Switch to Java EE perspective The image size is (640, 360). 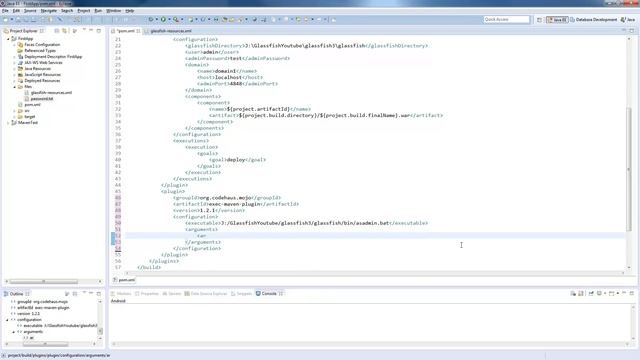[x=557, y=20]
